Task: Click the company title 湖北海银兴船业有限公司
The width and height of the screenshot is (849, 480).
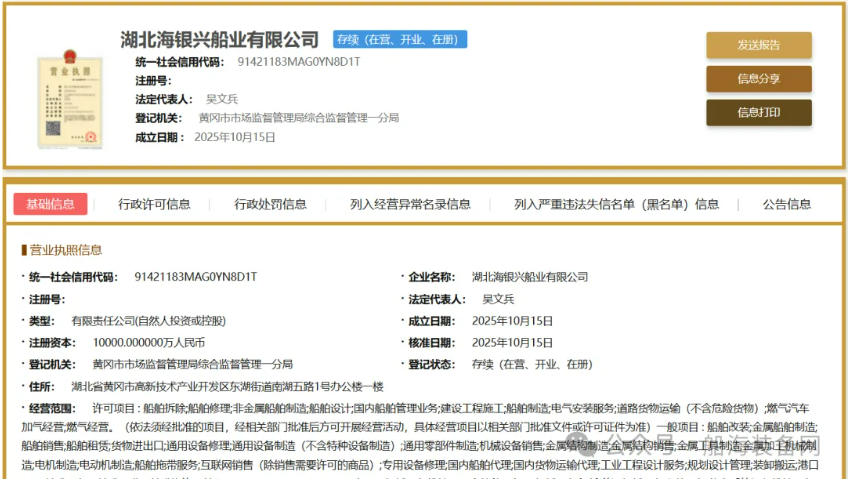Action: (219, 39)
